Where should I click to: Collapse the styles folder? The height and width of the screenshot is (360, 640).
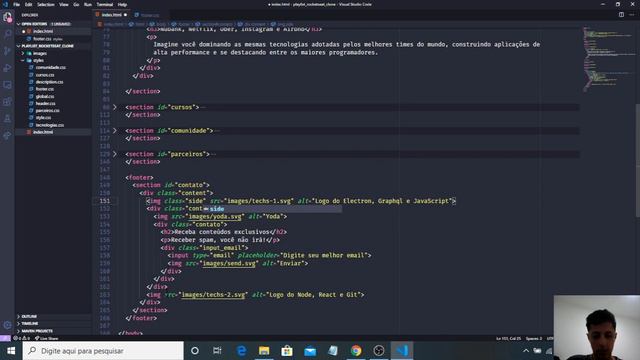tap(38, 60)
